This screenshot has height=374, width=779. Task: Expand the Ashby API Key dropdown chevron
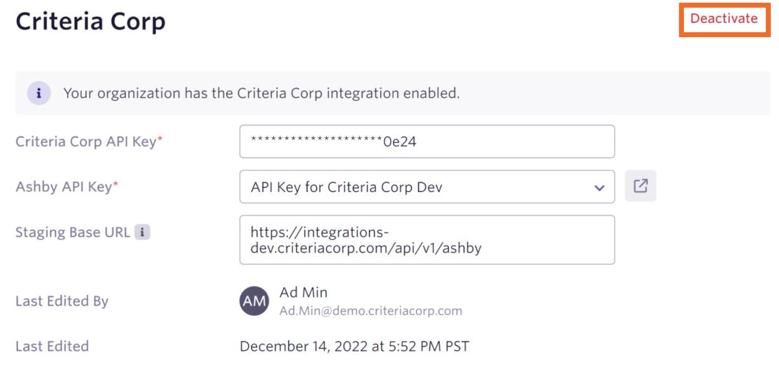click(x=600, y=188)
